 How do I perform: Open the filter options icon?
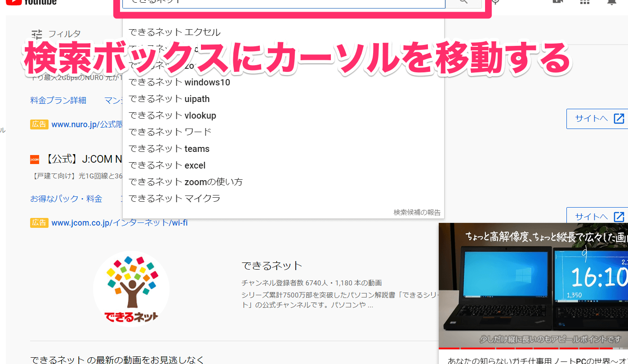[37, 34]
